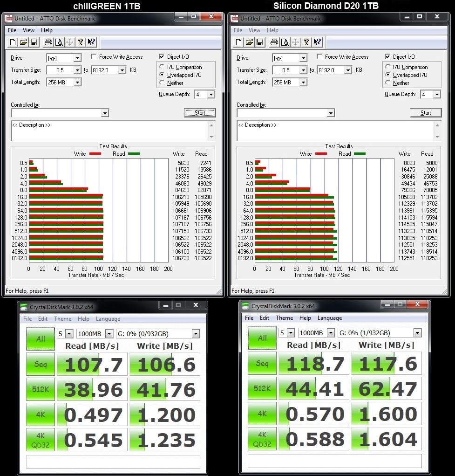
Task: Click 512K button in right CrystalDiskMark window
Action: (x=262, y=388)
